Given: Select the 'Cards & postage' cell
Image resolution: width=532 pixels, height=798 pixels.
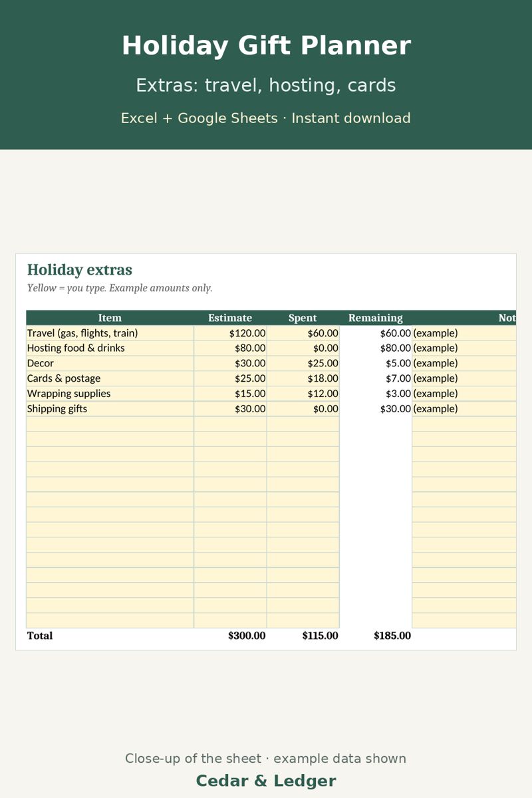Looking at the screenshot, I should [x=110, y=379].
